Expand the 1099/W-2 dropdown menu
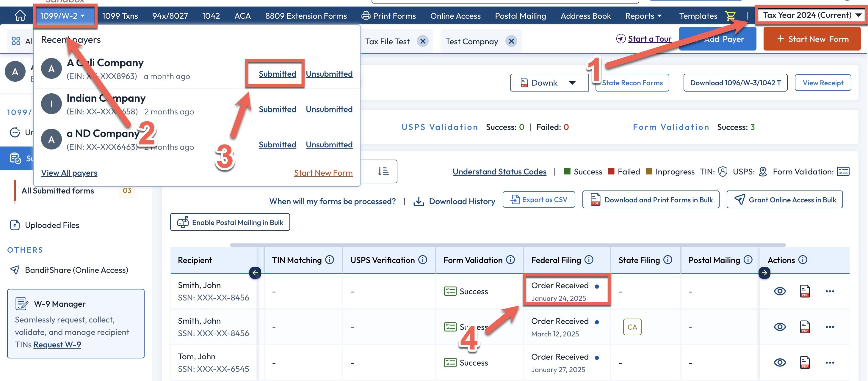This screenshot has height=381, width=868. 63,16
